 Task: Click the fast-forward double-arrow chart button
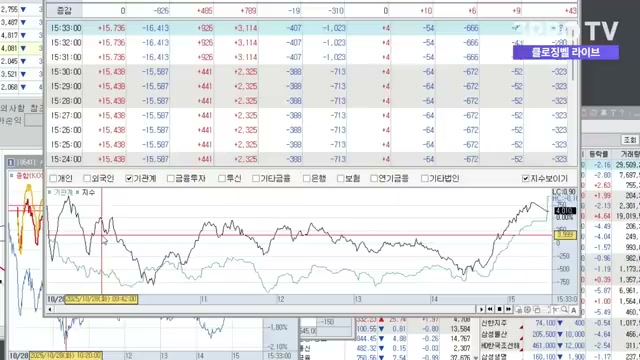tap(509, 309)
